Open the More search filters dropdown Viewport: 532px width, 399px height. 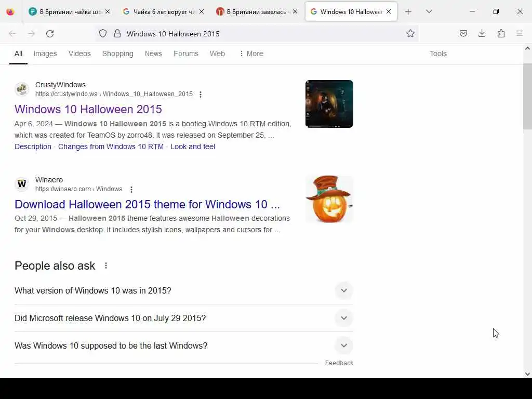(251, 54)
